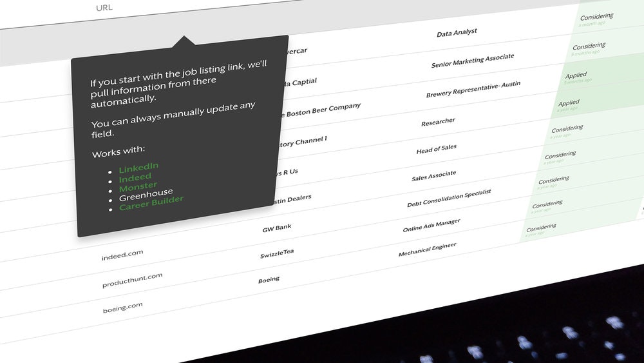Click Considering status for Debt Consolidation Specialist
This screenshot has width=644, height=363.
tap(554, 180)
